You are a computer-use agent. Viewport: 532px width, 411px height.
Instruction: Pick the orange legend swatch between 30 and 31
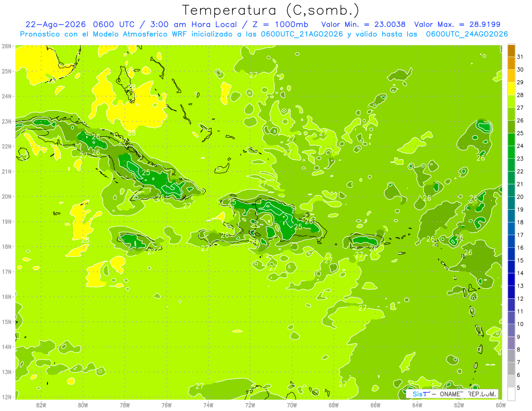(512, 63)
